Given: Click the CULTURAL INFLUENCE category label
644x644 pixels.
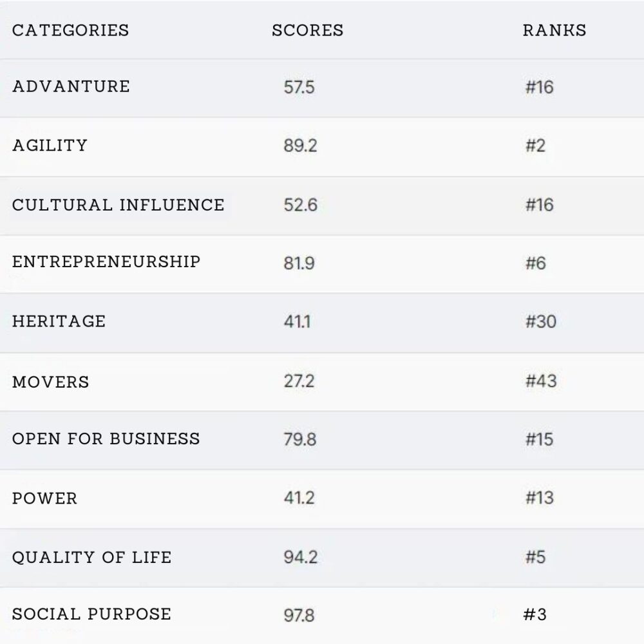Looking at the screenshot, I should click(118, 205).
